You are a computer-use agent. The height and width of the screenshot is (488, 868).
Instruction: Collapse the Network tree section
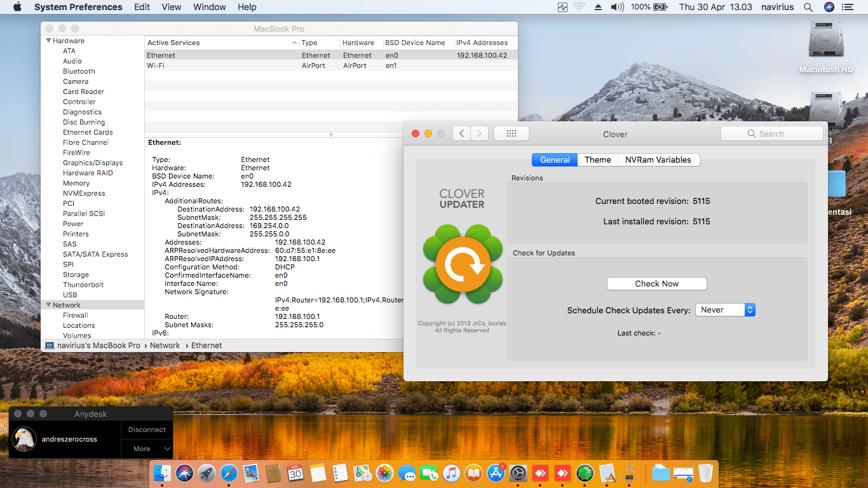(x=48, y=305)
